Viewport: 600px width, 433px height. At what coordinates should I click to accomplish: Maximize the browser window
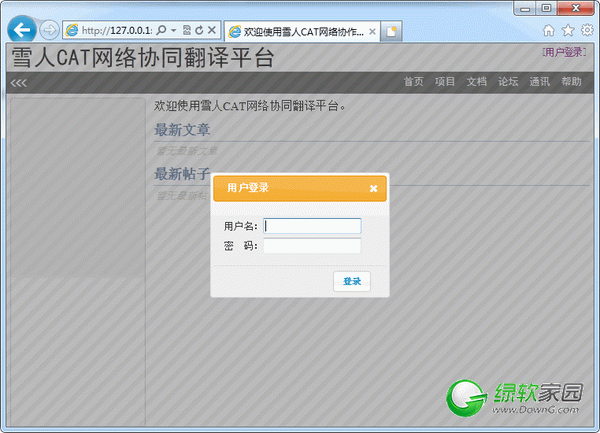[x=546, y=8]
